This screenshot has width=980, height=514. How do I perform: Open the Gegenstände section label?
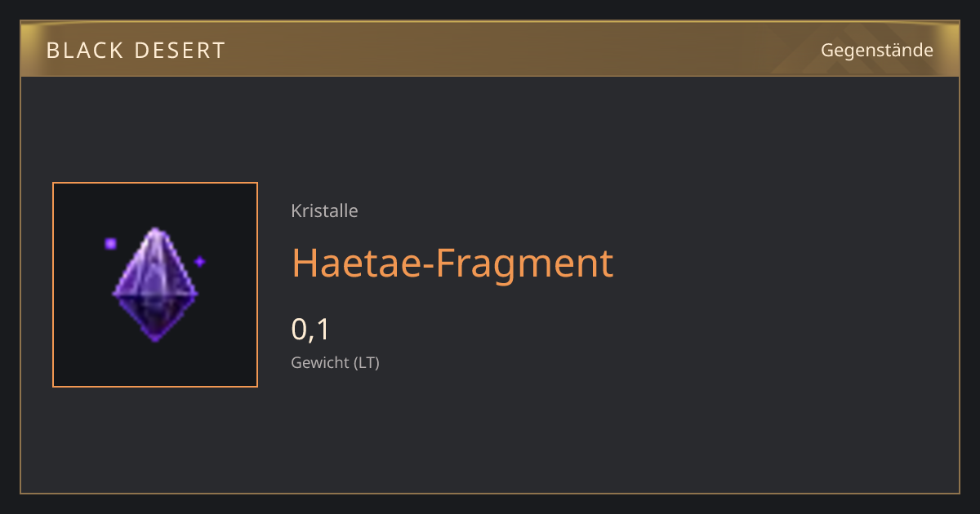877,51
